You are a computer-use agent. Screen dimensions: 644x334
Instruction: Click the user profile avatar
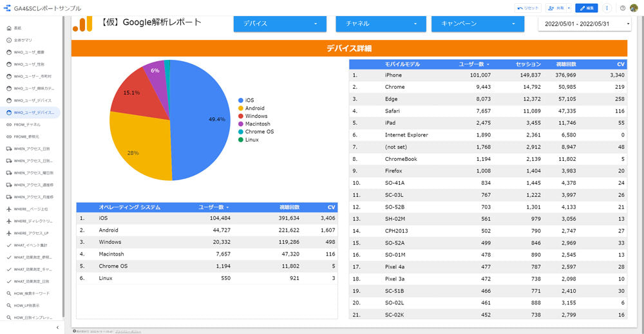(634, 8)
